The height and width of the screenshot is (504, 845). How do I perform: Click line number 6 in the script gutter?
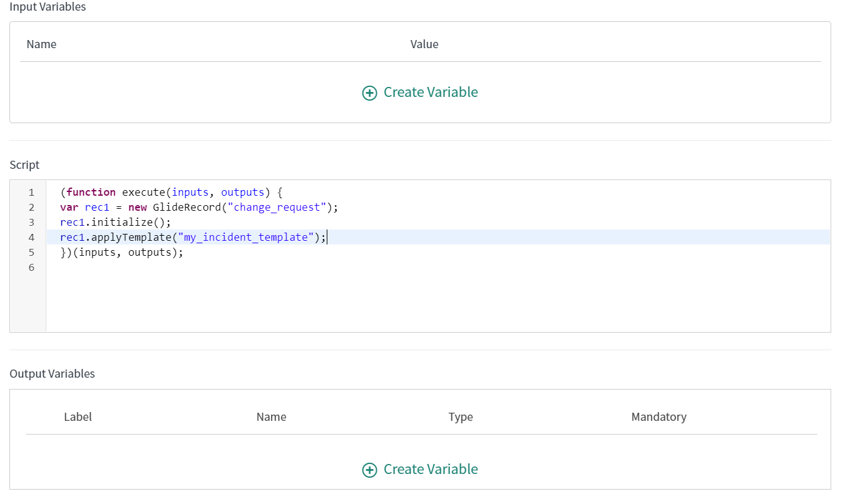click(x=31, y=267)
